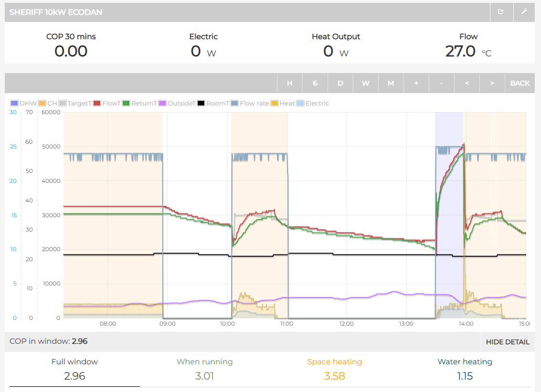Toggle the DHW legend series
Viewport: 541px width, 392px height.
pos(23,103)
